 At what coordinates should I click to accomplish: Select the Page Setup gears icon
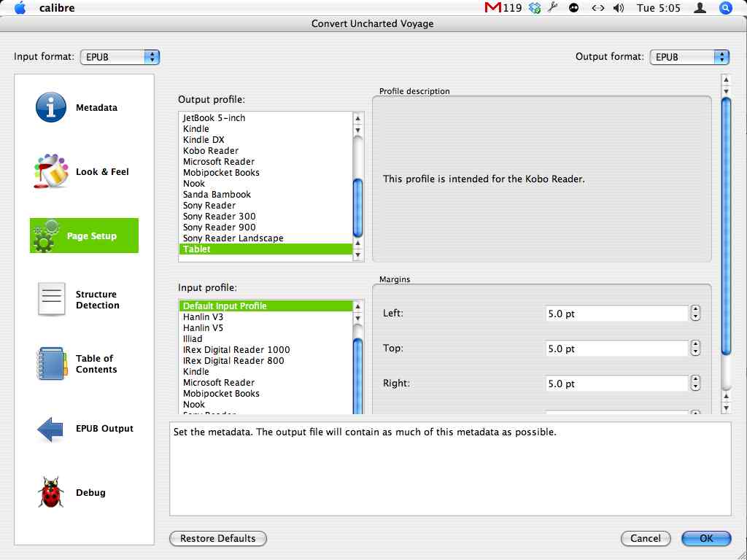(46, 236)
